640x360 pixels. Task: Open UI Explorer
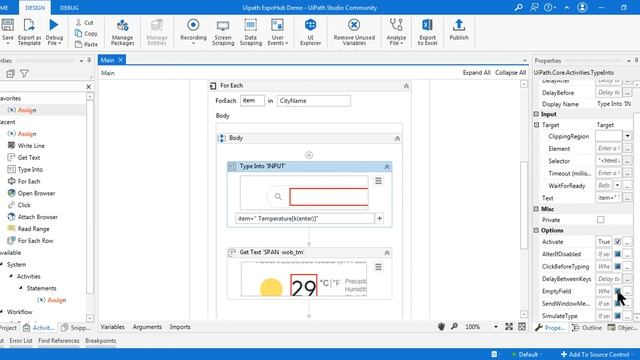pos(311,32)
